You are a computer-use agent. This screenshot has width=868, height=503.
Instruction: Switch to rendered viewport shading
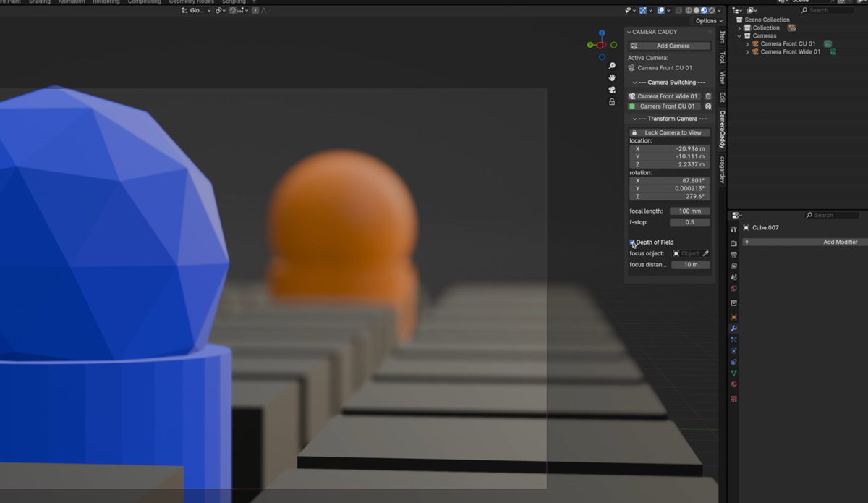(712, 11)
